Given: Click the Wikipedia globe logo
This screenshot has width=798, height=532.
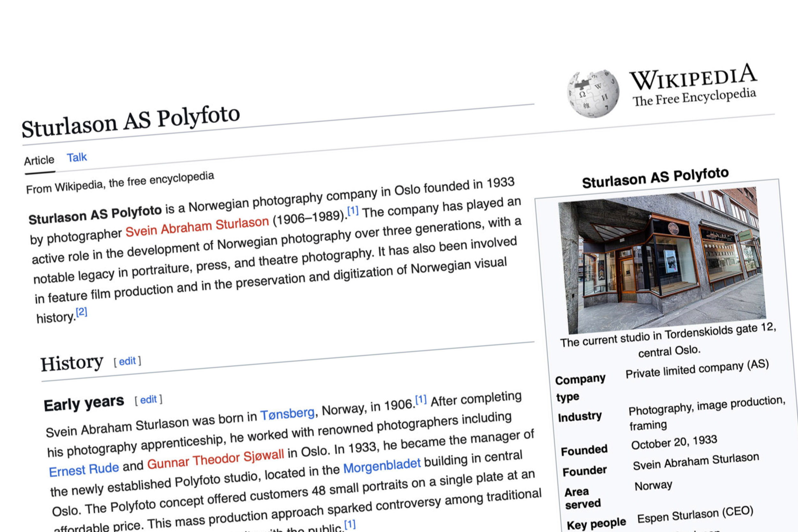Looking at the screenshot, I should pyautogui.click(x=593, y=94).
